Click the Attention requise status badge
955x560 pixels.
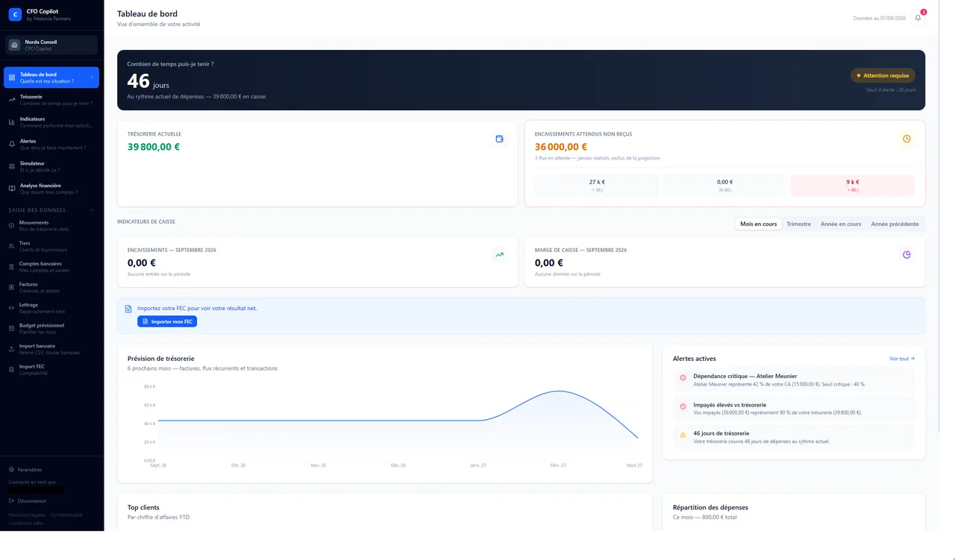(x=883, y=75)
